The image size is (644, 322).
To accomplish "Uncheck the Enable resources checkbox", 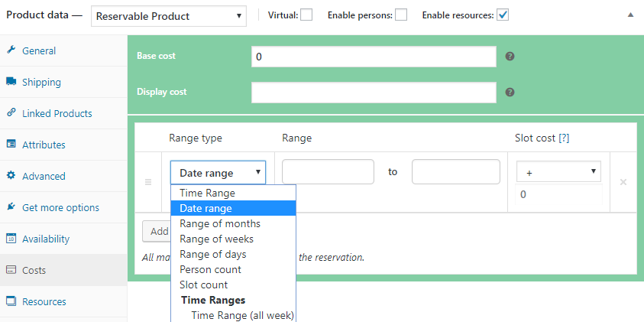I will [x=503, y=15].
